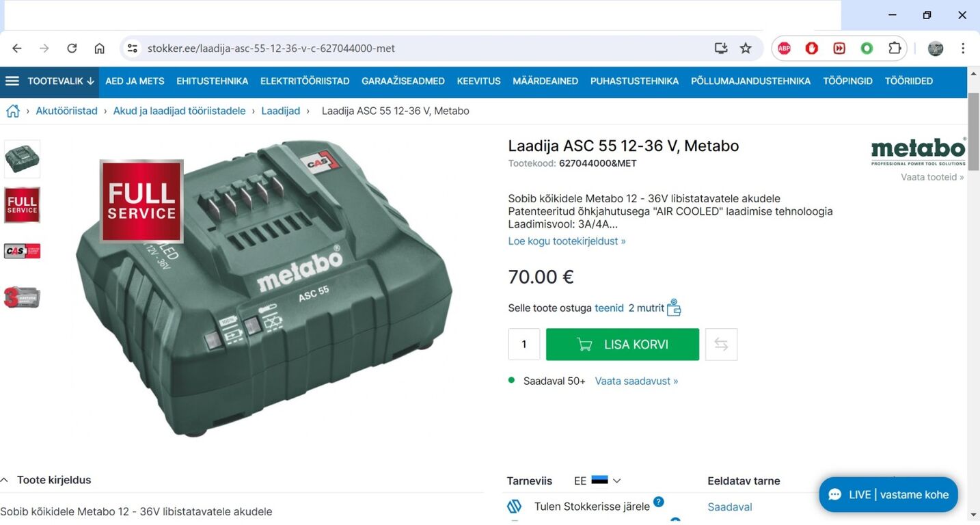
Task: Click the help question mark near Stokkerisse
Action: pyautogui.click(x=658, y=502)
